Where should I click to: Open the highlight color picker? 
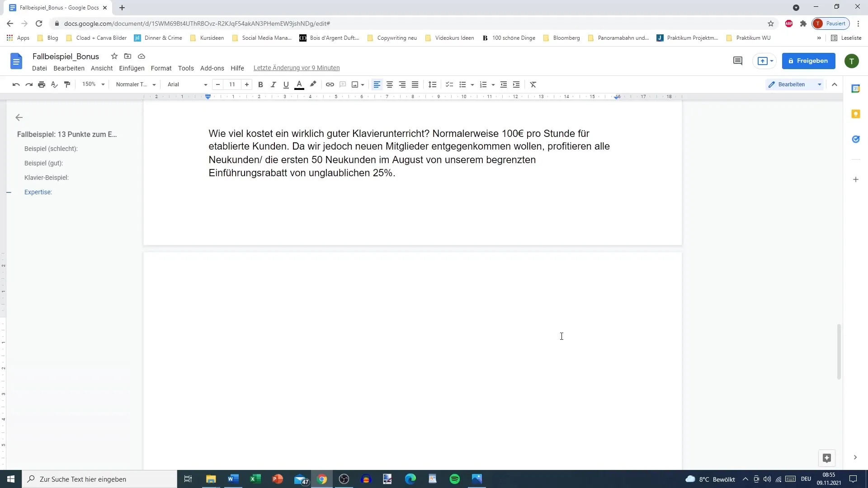point(313,84)
